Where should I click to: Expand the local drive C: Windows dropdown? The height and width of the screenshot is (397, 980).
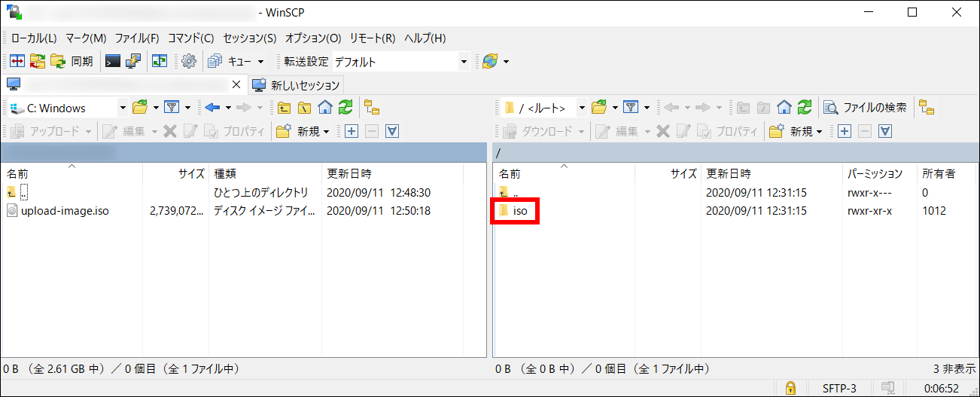123,108
